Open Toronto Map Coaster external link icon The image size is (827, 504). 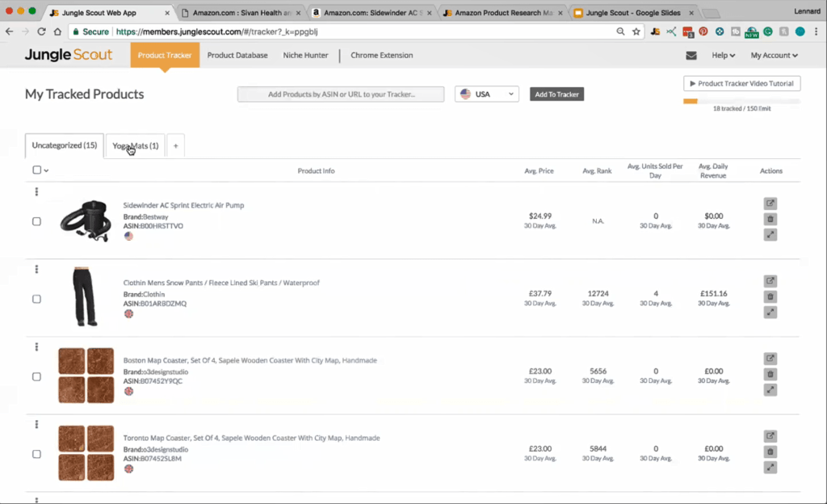coord(770,436)
